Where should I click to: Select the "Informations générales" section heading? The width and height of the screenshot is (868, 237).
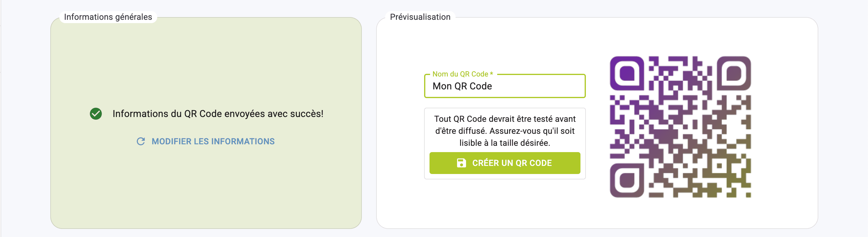pyautogui.click(x=108, y=17)
